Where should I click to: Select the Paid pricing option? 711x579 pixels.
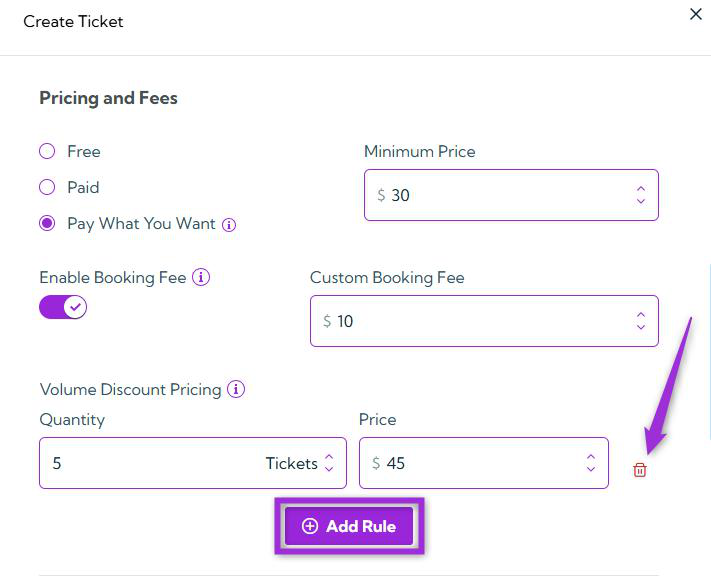pyautogui.click(x=47, y=187)
